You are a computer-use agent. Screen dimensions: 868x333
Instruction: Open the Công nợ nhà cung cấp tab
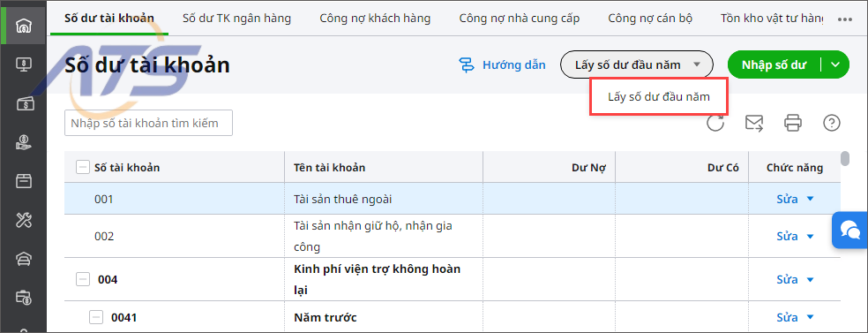[x=520, y=19]
